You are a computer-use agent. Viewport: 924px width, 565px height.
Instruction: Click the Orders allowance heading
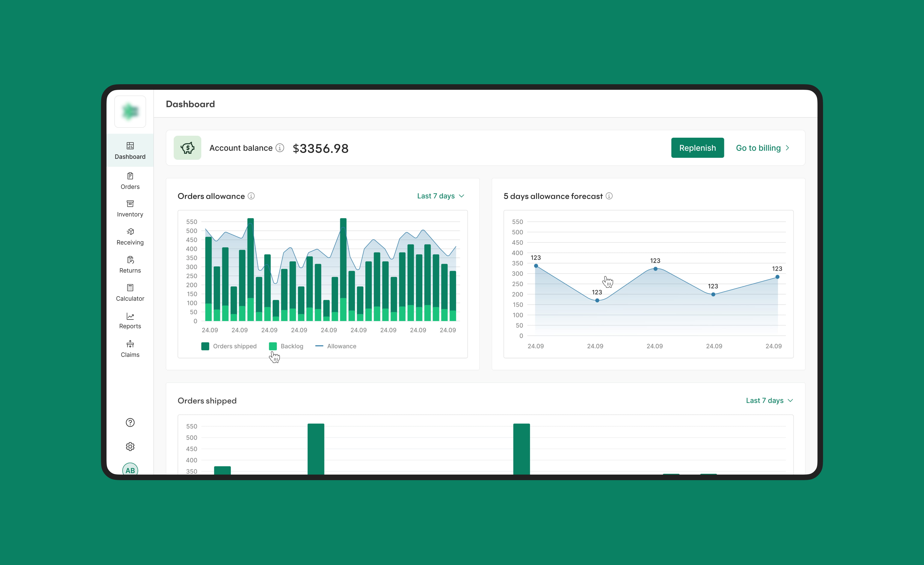click(211, 196)
